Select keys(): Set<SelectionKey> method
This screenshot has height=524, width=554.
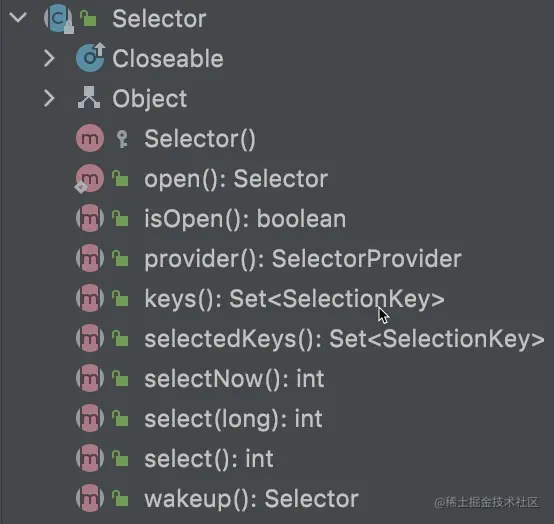(x=294, y=299)
